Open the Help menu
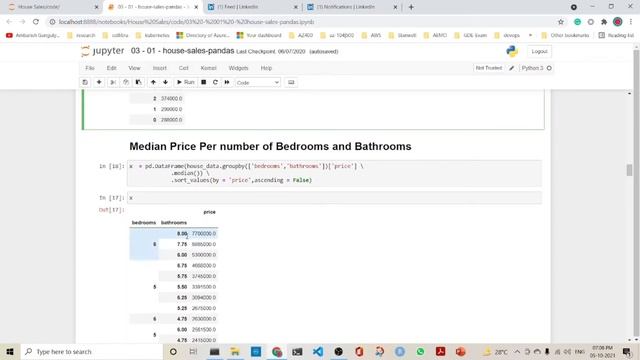This screenshot has height=360, width=640. 266,68
